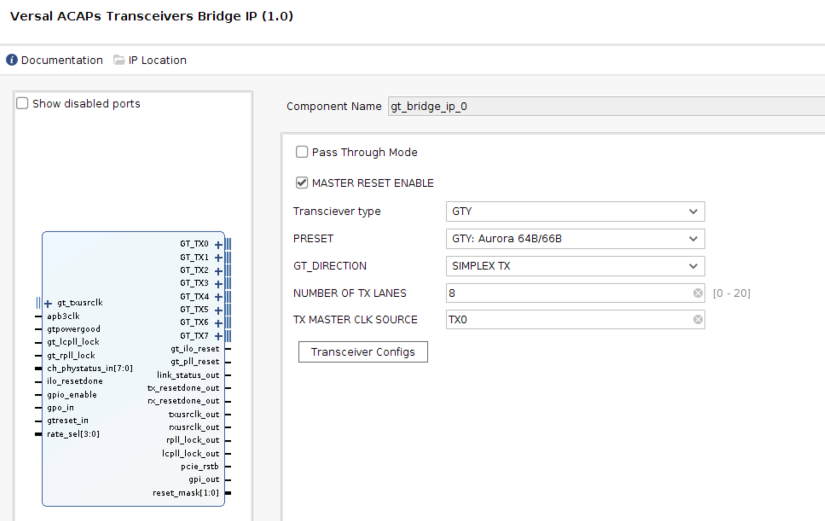The width and height of the screenshot is (825, 521).
Task: Select the reset_mask[1:0] port label
Action: 185,493
